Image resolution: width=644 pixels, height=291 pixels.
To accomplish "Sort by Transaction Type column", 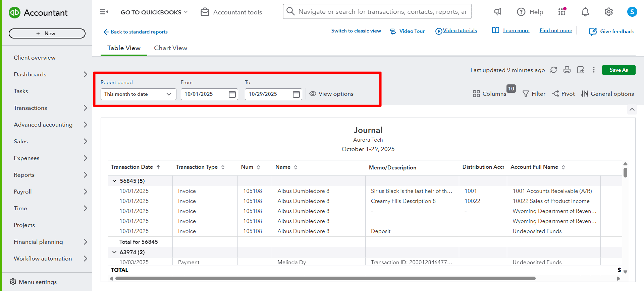I will 200,167.
